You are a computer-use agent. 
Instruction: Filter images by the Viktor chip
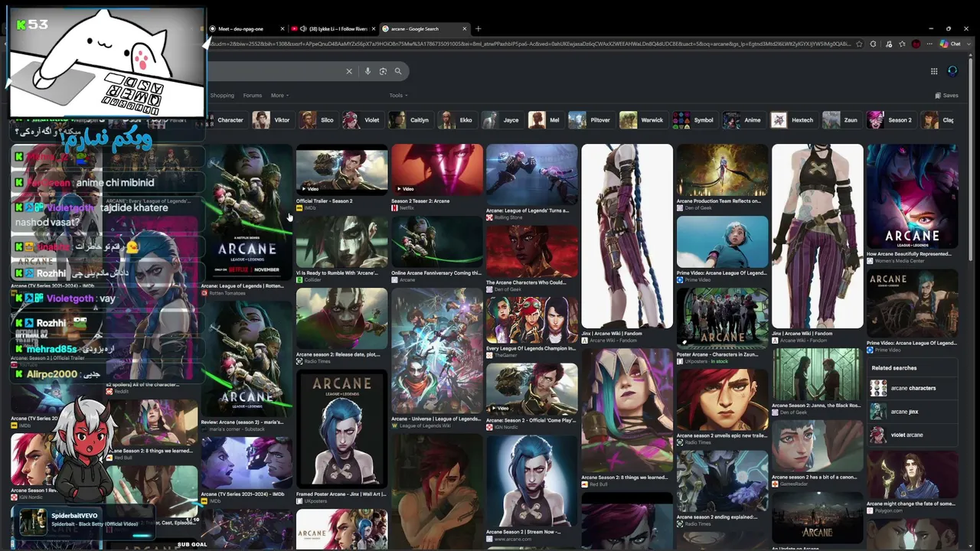coord(273,120)
